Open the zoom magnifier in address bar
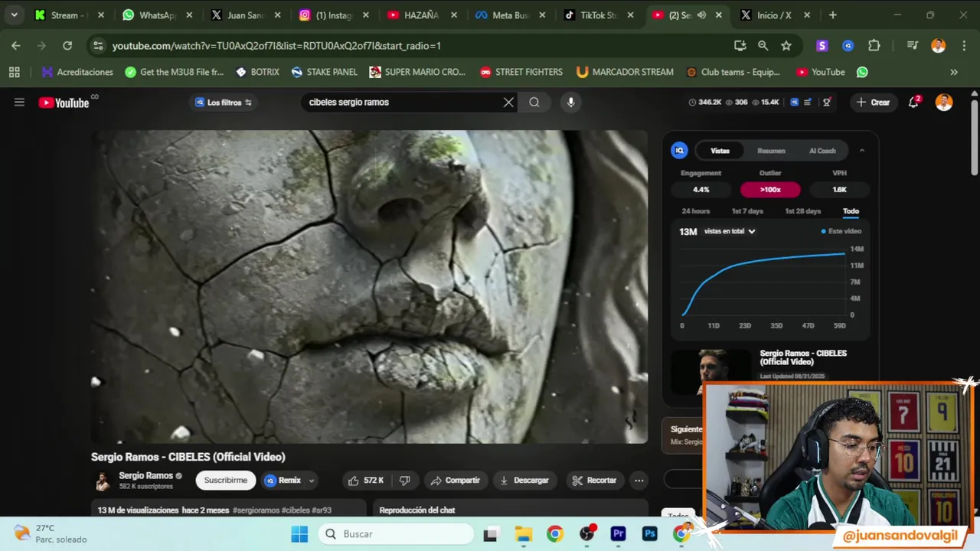 (x=763, y=46)
